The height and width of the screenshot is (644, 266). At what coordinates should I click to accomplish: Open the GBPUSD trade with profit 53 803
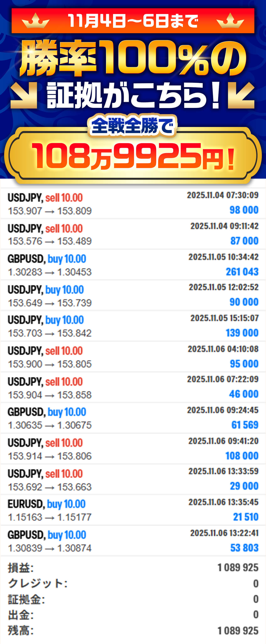click(133, 541)
